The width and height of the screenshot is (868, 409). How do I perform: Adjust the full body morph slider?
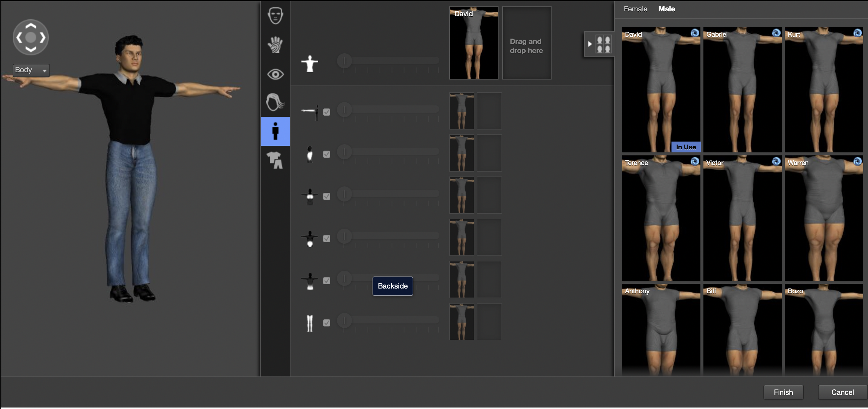click(388, 61)
